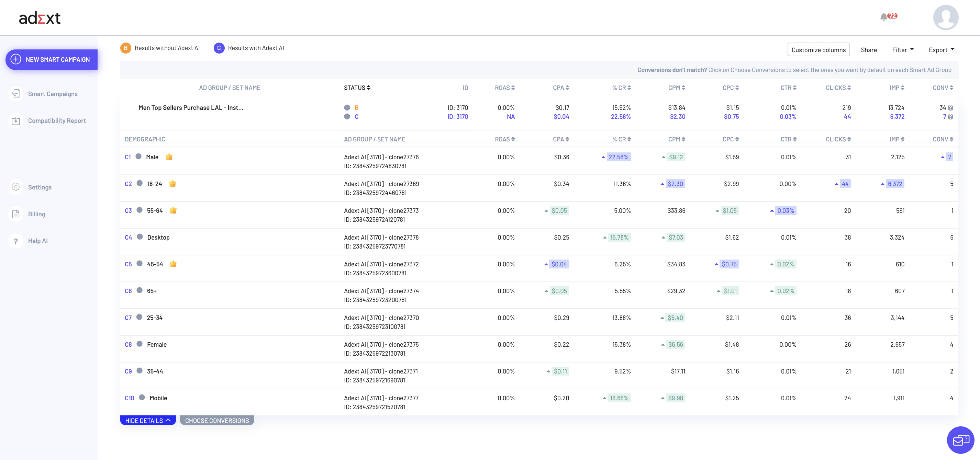Viewport: 980px width, 460px height.
Task: Sort top table by CLICKS column
Action: [838, 88]
